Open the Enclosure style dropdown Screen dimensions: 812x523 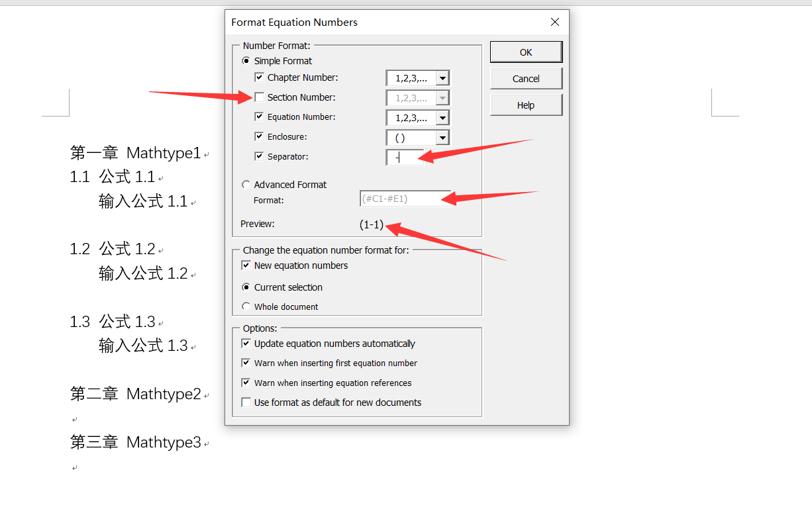point(442,137)
